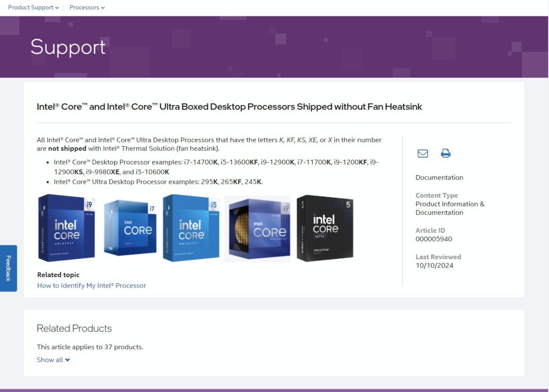Click the Support banner heading

68,47
